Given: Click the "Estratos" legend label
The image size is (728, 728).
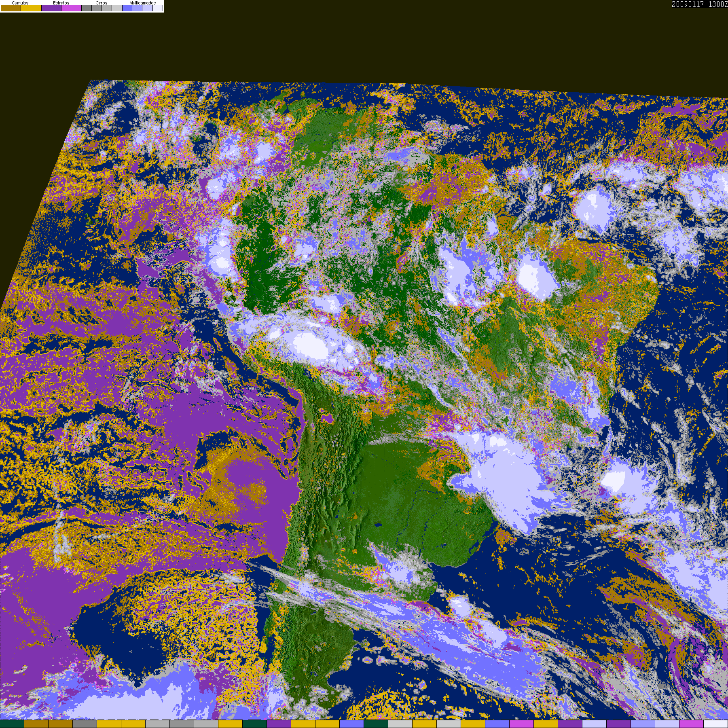Looking at the screenshot, I should click(x=61, y=3).
